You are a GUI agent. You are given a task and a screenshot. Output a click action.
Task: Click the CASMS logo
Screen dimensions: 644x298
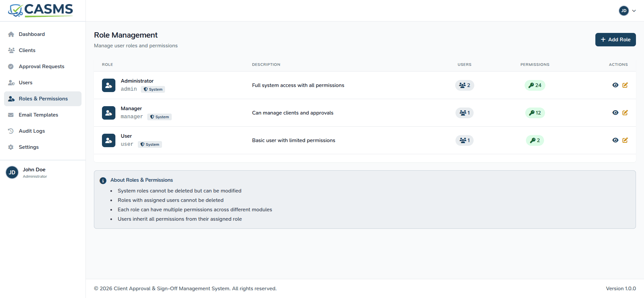pos(41,10)
